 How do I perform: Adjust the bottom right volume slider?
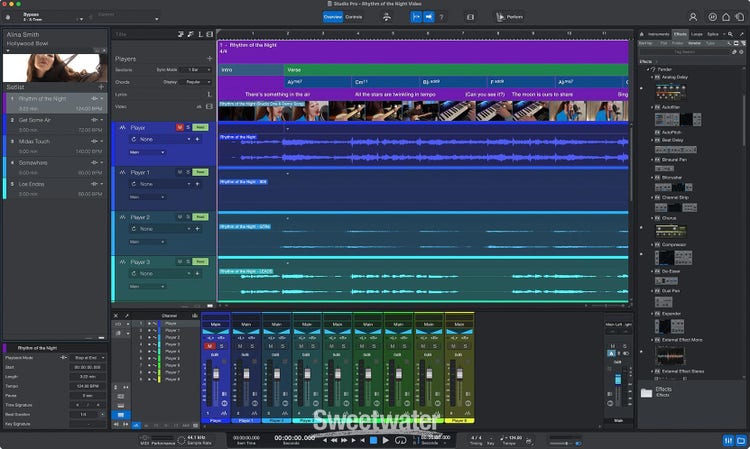point(564,443)
